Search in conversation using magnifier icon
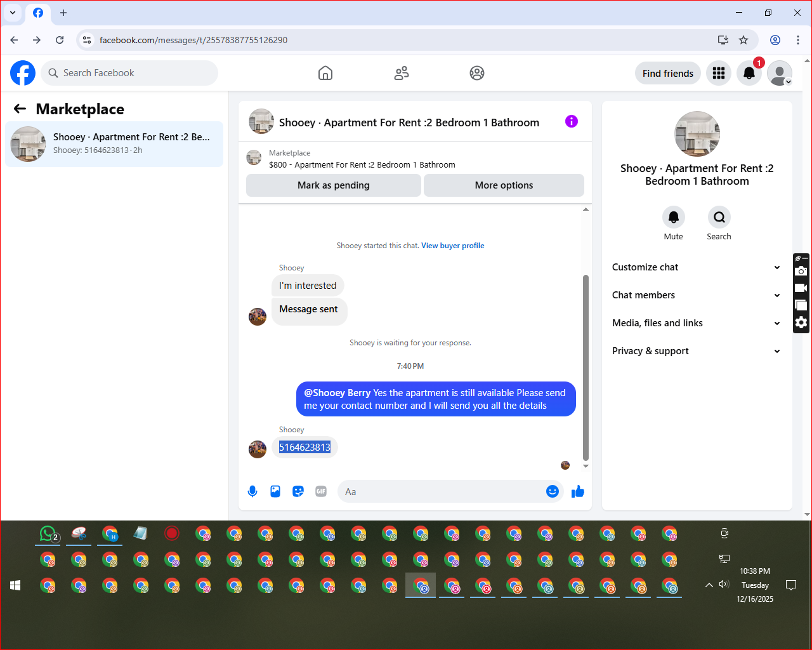 pos(719,217)
